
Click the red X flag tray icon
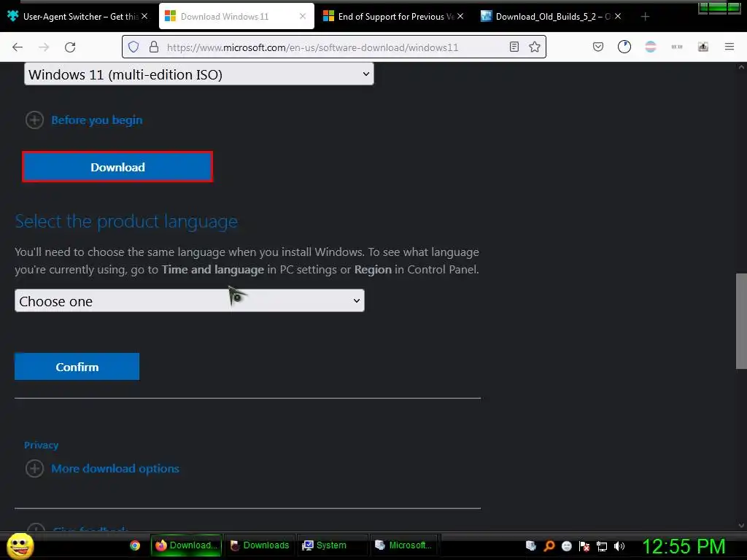click(x=584, y=546)
